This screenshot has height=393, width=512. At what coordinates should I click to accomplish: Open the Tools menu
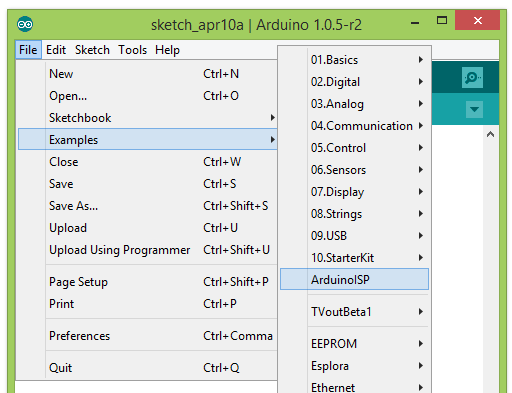click(132, 50)
